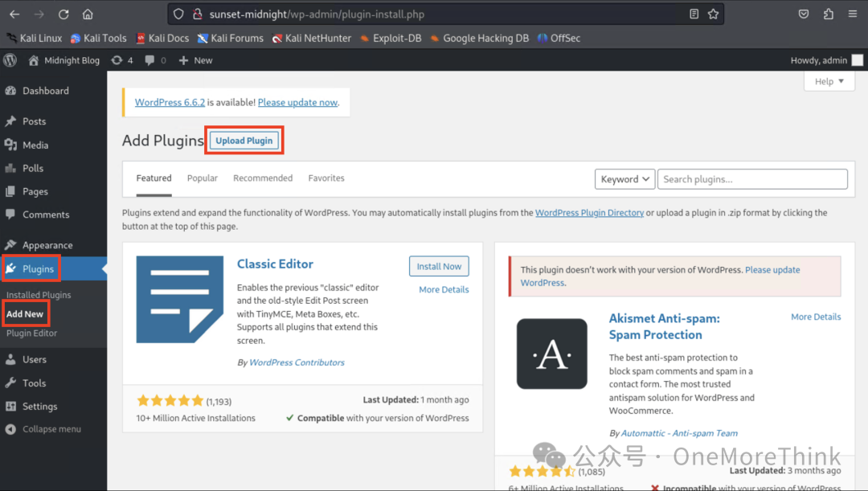
Task: Switch to the Recommended tab
Action: pyautogui.click(x=263, y=178)
